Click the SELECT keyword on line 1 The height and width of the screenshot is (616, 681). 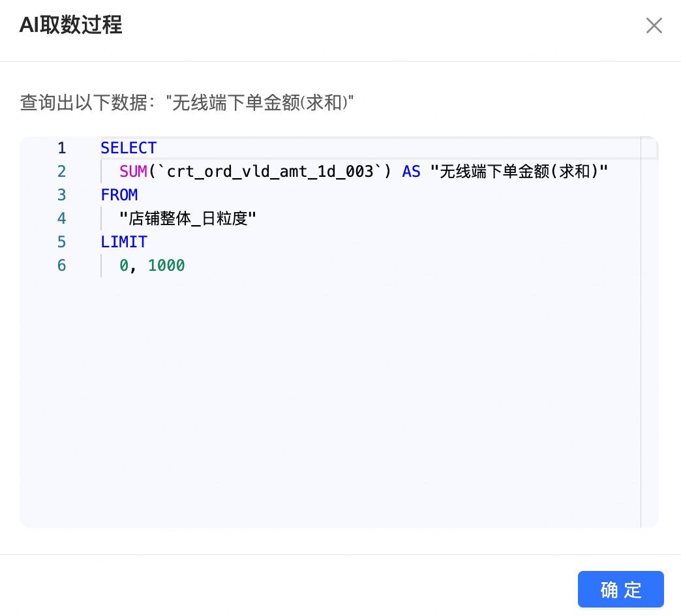pos(129,147)
